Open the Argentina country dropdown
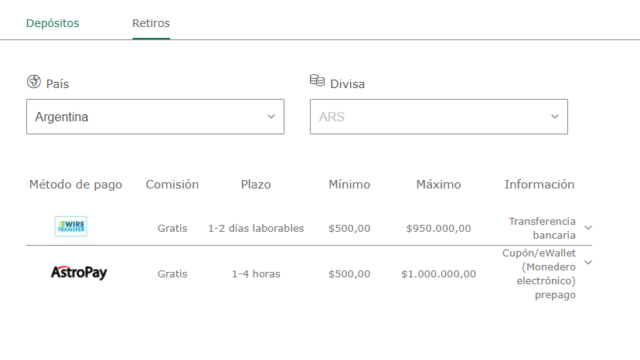Screen dimensions: 640x360 [x=155, y=117]
